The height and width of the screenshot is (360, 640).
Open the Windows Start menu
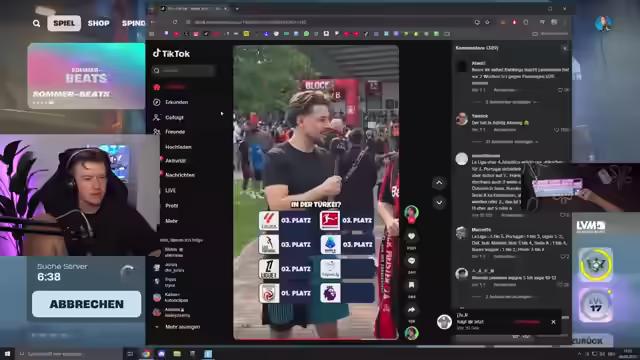point(7,354)
